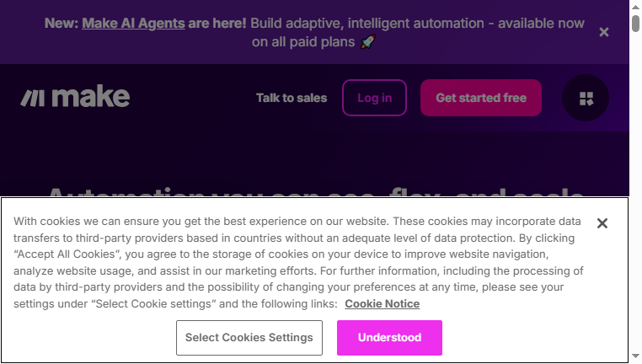
Task: Click the partially hidden Automation headline
Action: click(315, 191)
